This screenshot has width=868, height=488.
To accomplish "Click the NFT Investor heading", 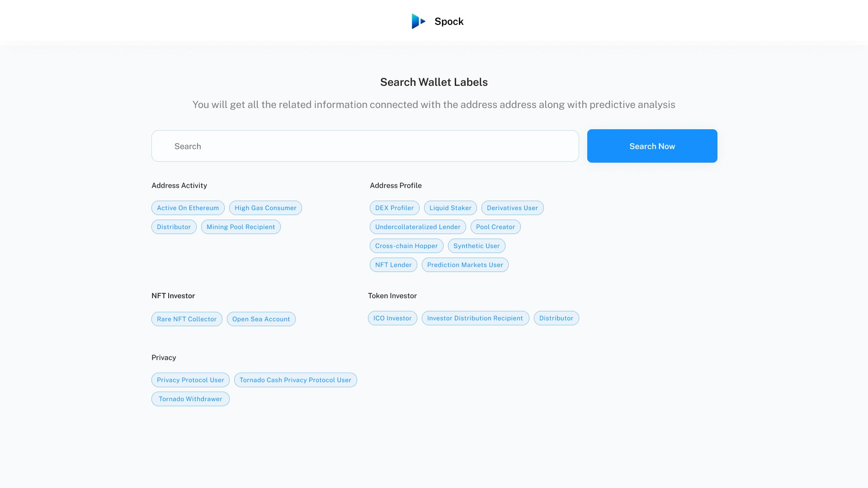I will coord(173,296).
